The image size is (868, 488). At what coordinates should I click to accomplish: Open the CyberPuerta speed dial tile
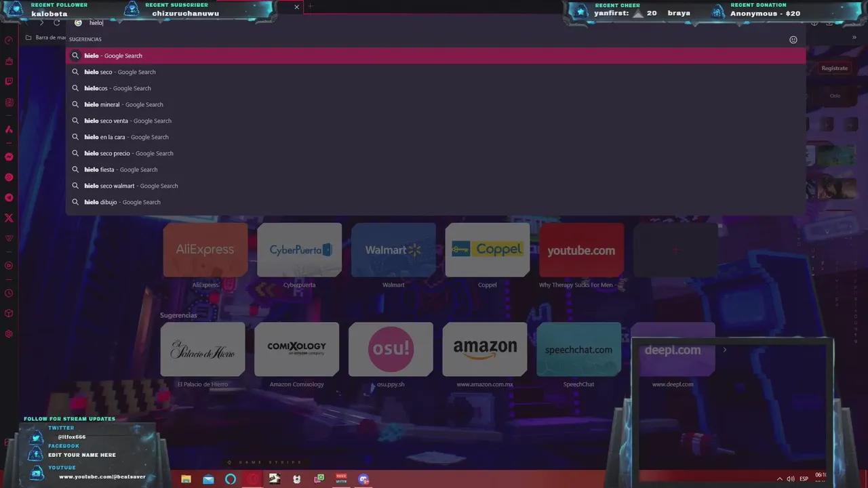point(299,249)
